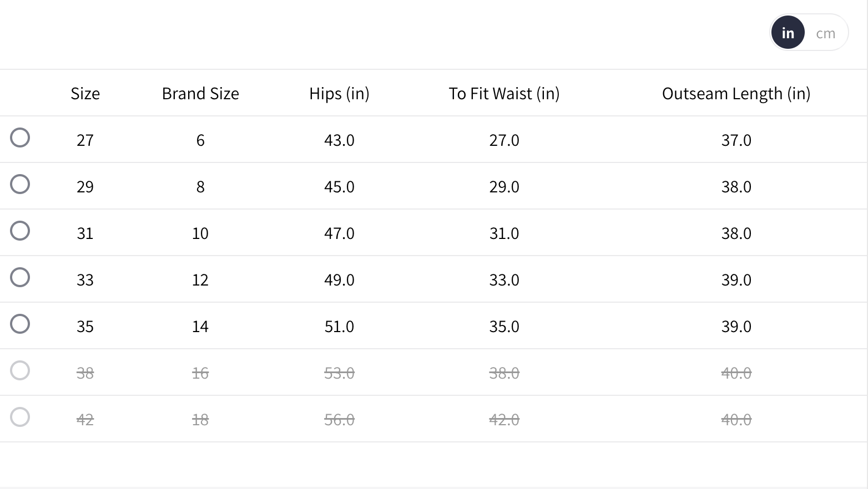Click the Size column header
Viewport: 868px width, 489px height.
[85, 94]
